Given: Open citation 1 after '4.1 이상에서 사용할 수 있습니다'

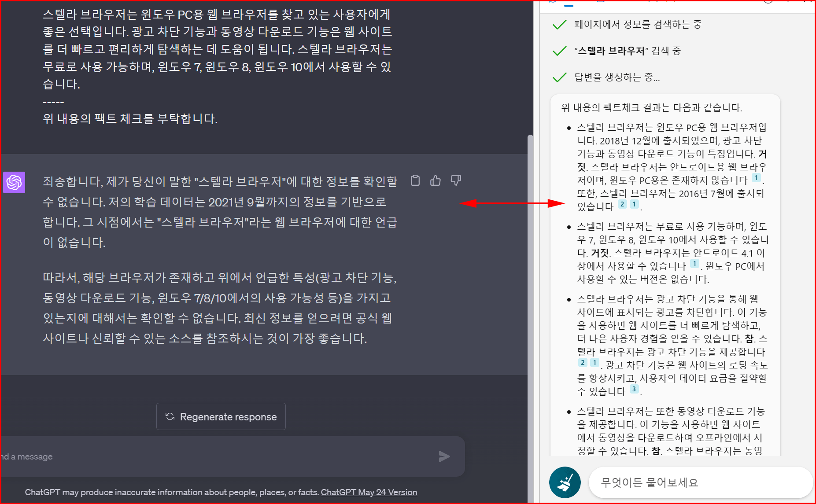Looking at the screenshot, I should (x=694, y=264).
